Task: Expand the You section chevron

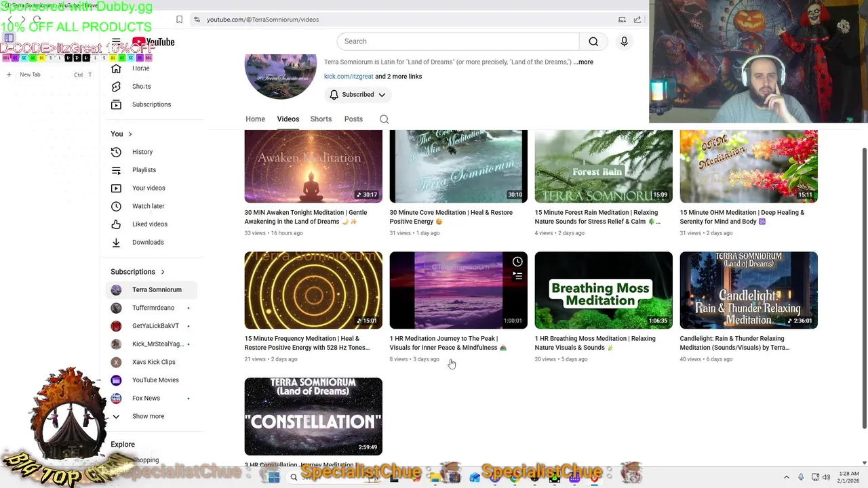Action: 130,134
